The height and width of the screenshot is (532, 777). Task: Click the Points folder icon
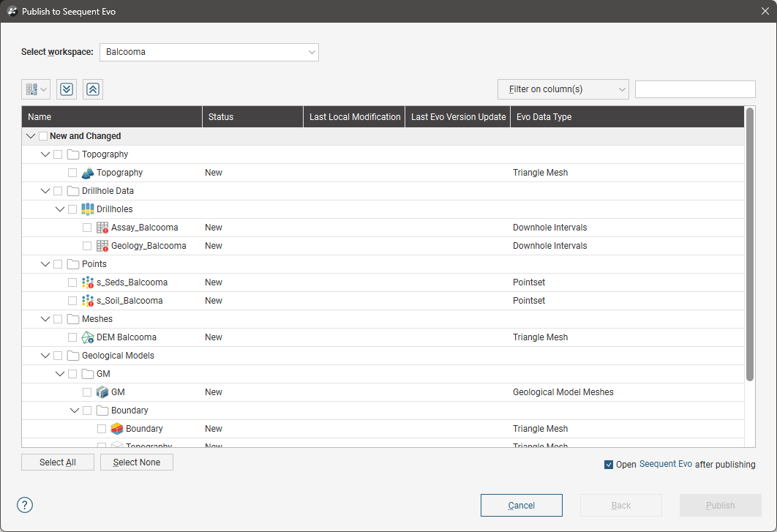tap(73, 264)
